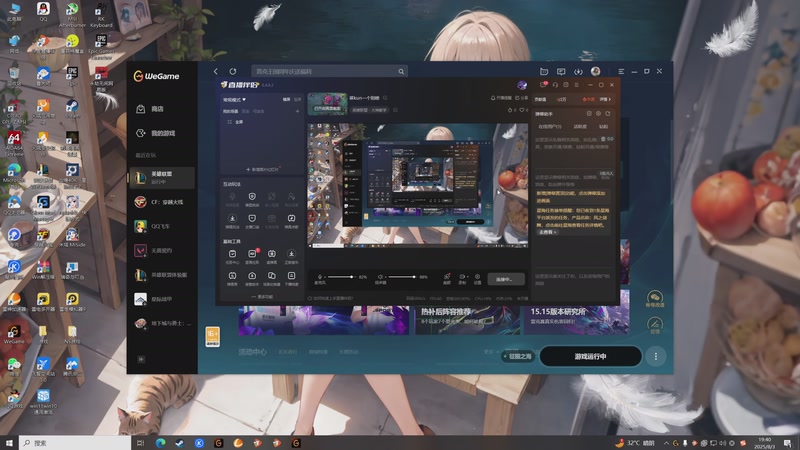The height and width of the screenshot is (450, 800).
Task: Open the WeGame message icon in top bar
Action: click(561, 71)
